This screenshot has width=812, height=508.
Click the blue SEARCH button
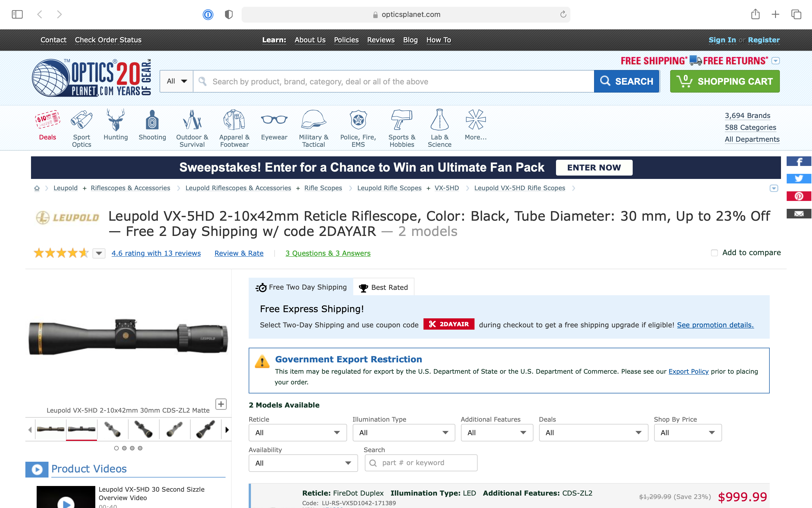pyautogui.click(x=626, y=81)
